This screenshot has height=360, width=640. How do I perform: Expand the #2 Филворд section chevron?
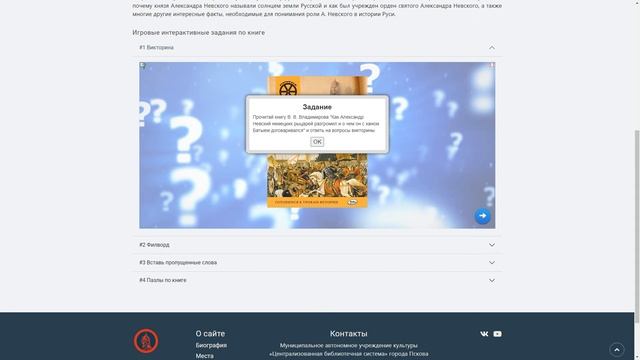[x=492, y=245]
